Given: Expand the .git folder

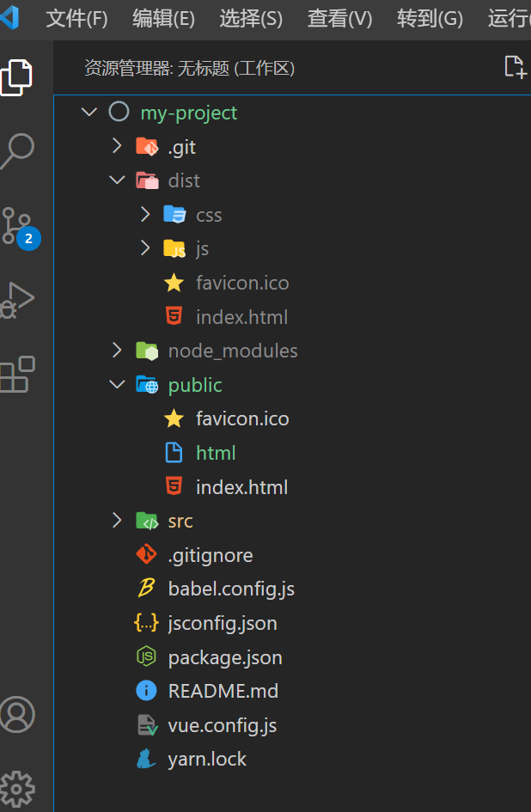Looking at the screenshot, I should (x=117, y=147).
